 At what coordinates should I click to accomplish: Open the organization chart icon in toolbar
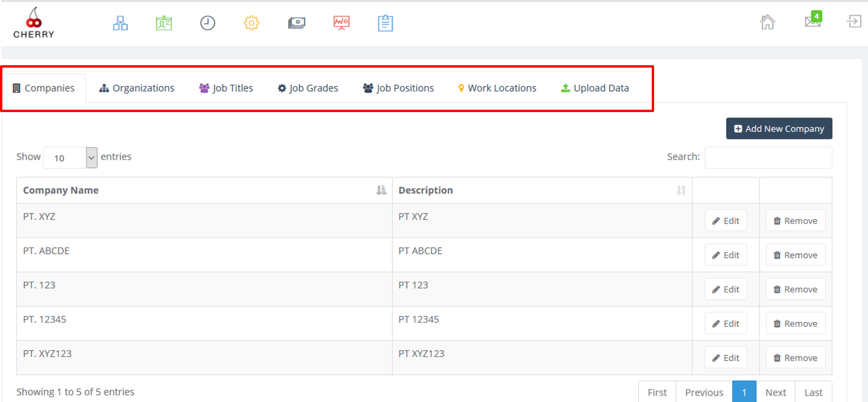[120, 23]
